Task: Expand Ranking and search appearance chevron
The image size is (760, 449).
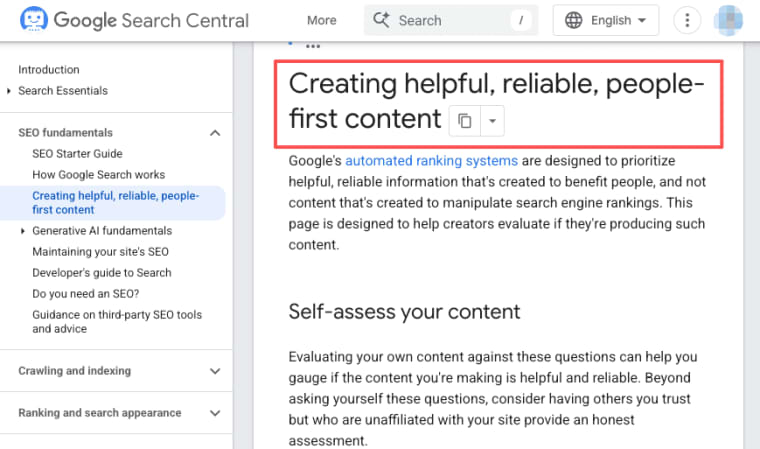Action: click(215, 413)
